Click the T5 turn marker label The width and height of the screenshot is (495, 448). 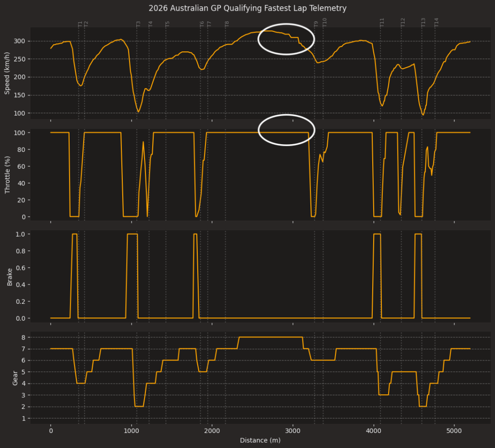(167, 24)
